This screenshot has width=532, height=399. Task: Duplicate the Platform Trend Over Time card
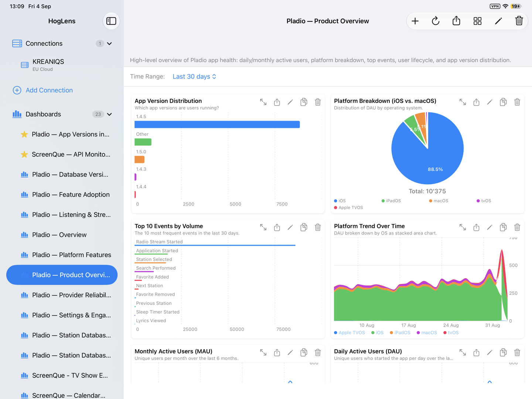click(x=503, y=227)
